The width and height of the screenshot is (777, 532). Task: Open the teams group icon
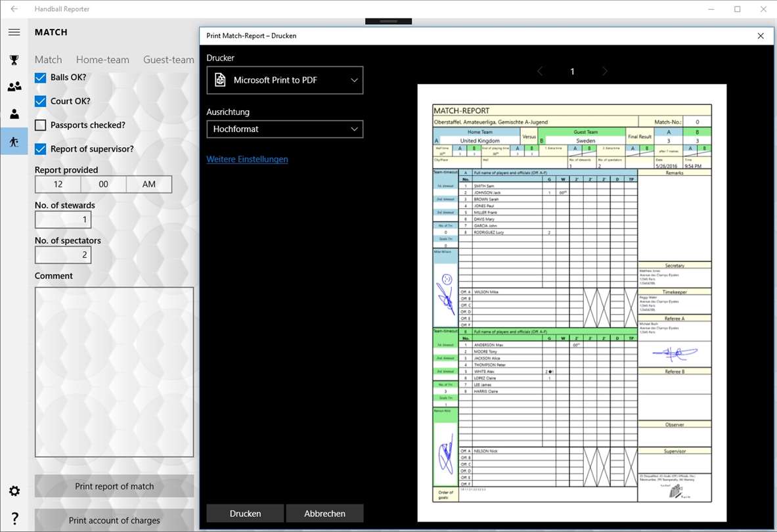click(14, 87)
